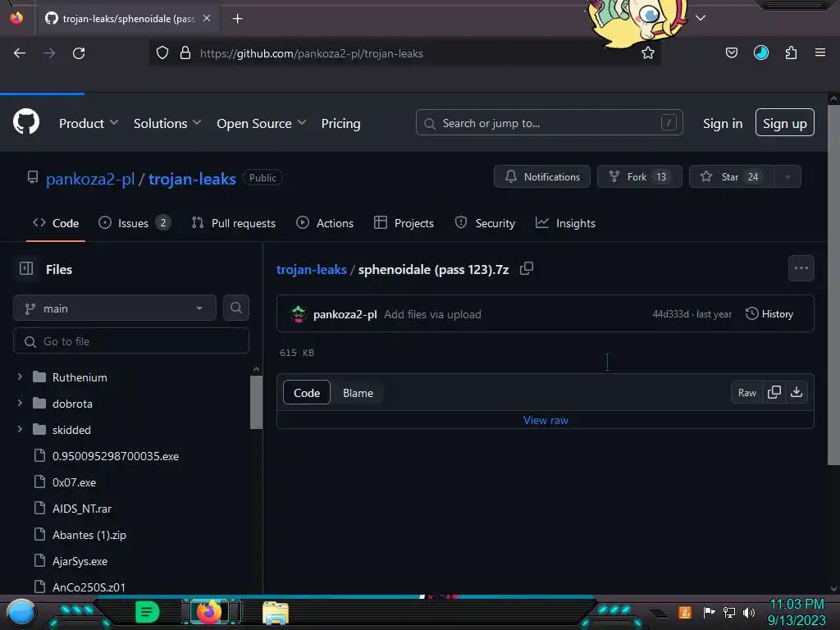The height and width of the screenshot is (630, 840).
Task: Open file Abantes (1).zip
Action: [89, 535]
